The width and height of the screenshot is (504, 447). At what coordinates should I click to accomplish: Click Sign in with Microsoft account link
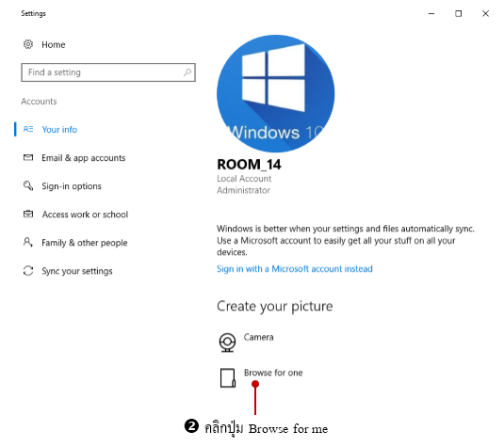(295, 269)
